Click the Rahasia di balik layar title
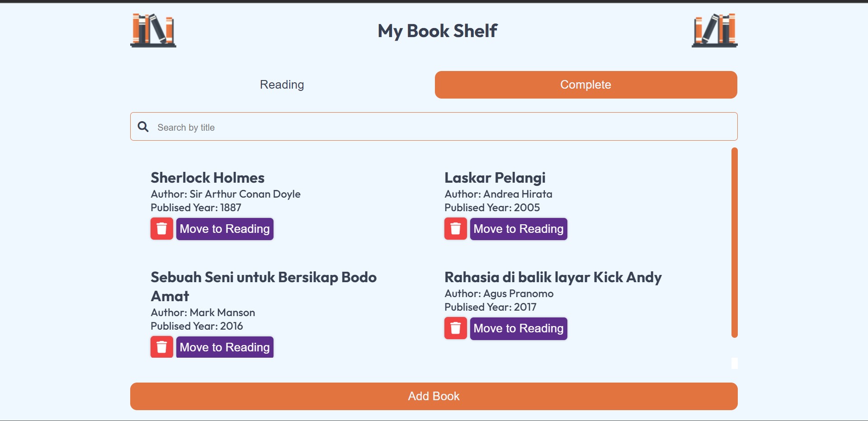Viewport: 868px width, 421px height. (552, 277)
